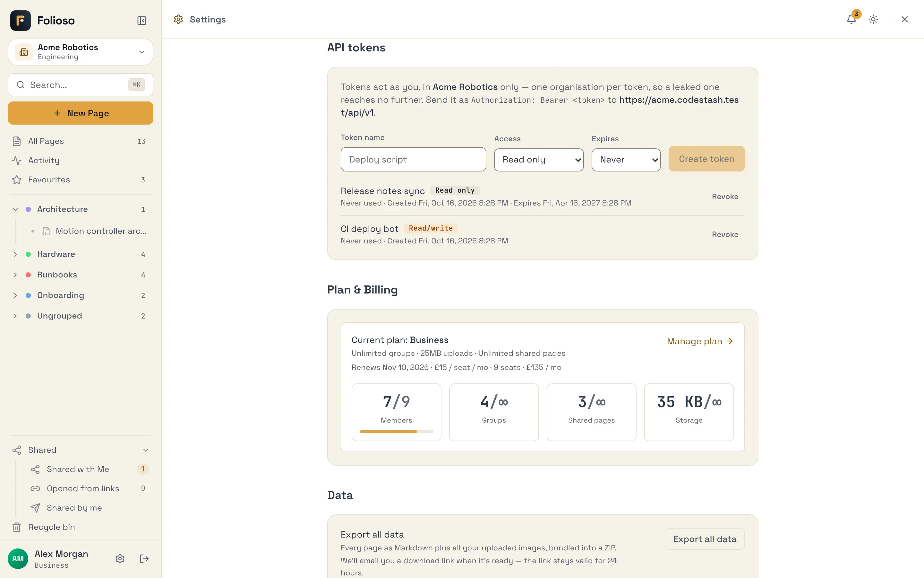
Task: Open Shared by me
Action: 90,508
